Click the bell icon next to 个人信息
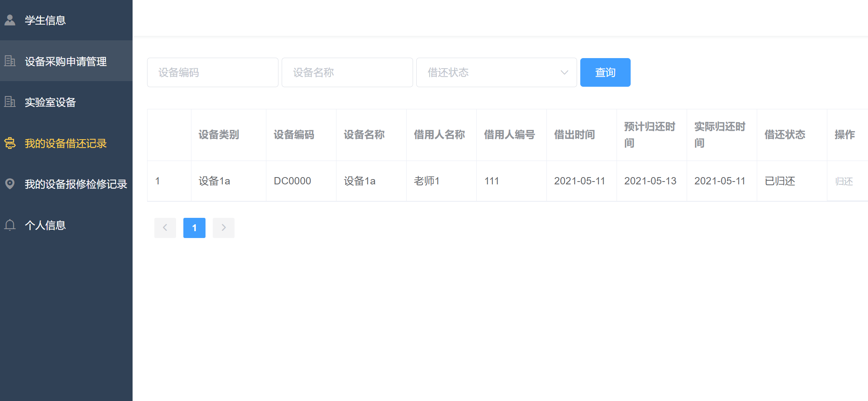Screen dimensions: 868x401 pyautogui.click(x=10, y=225)
